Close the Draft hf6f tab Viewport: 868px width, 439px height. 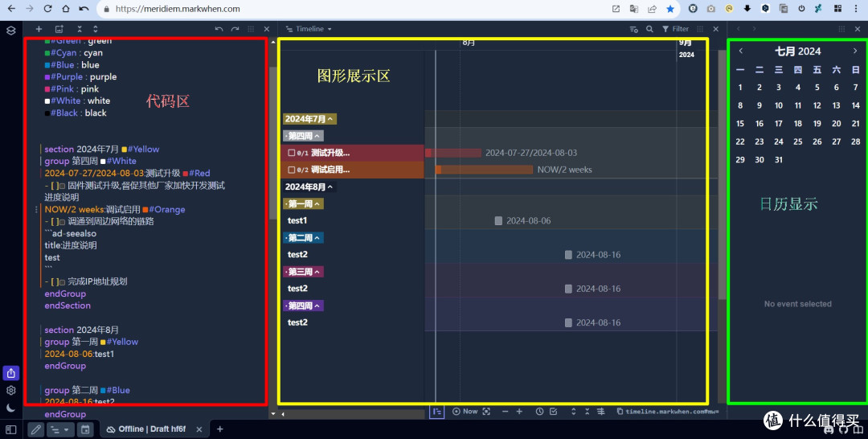point(199,429)
